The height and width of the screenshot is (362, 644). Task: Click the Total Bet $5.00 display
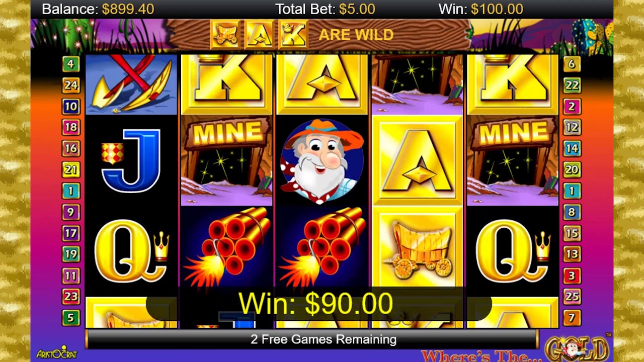coord(325,9)
